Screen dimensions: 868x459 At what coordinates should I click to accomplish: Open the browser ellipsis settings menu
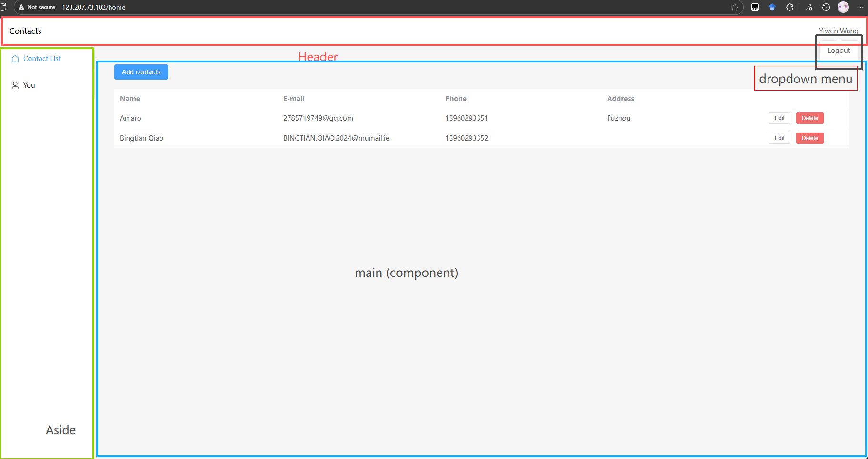pos(860,7)
